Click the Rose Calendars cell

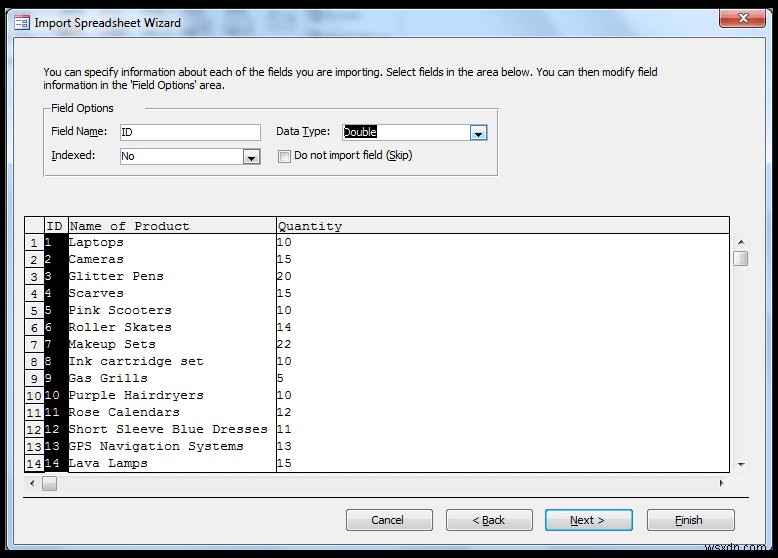tap(172, 412)
